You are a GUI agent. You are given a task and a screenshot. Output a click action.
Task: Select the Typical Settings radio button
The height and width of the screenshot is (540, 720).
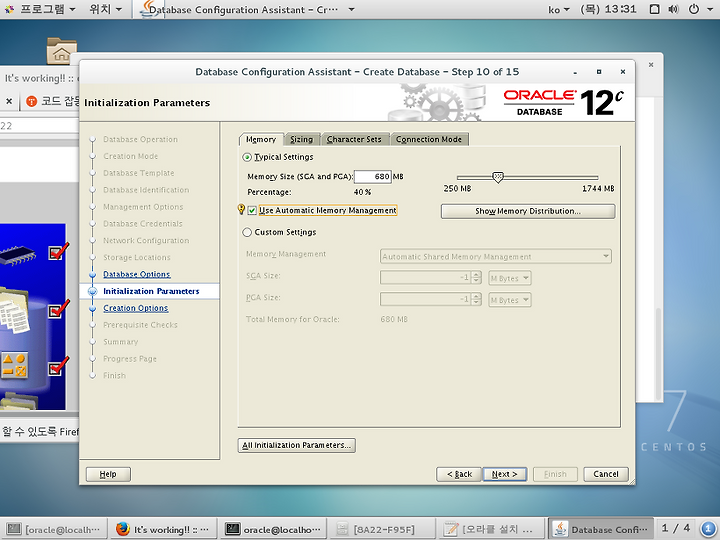[247, 158]
